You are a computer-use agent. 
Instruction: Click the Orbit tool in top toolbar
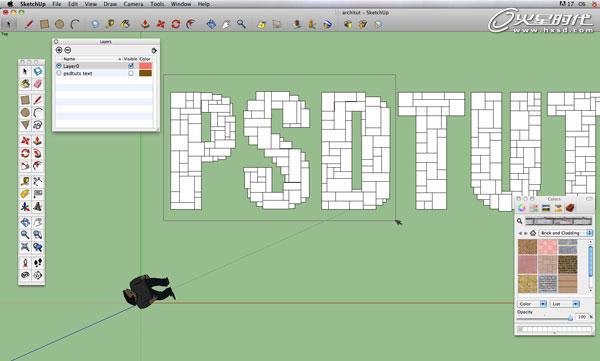(211, 24)
